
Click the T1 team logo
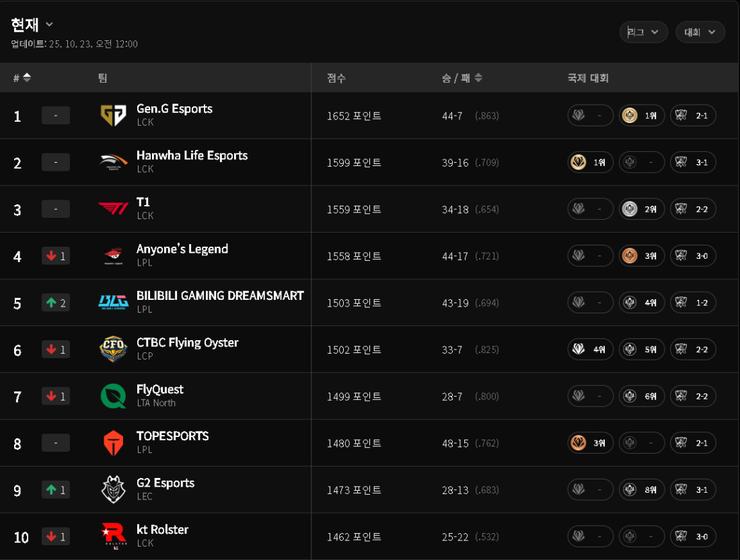click(113, 209)
